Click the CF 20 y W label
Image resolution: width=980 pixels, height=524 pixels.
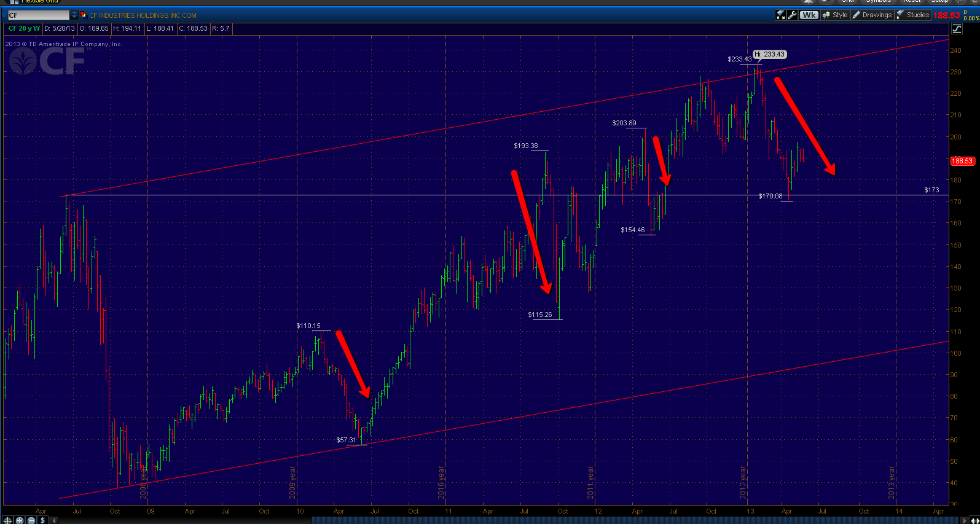(24, 28)
